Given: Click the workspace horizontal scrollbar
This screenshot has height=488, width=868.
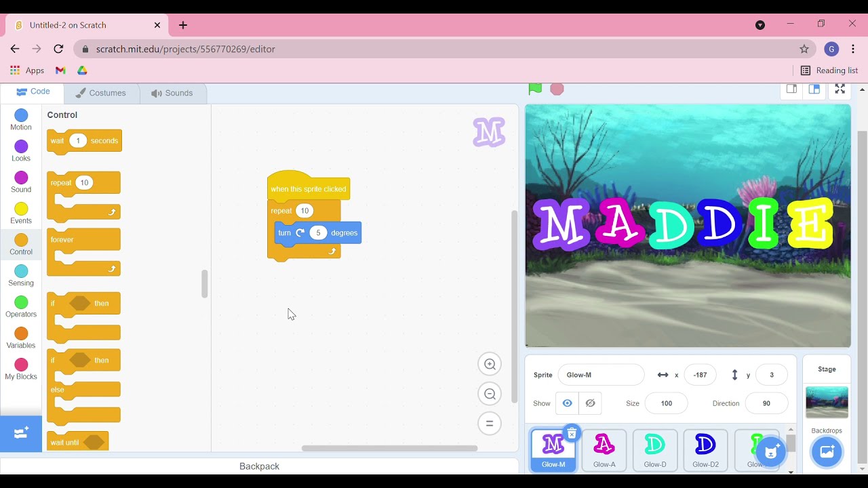Looking at the screenshot, I should click(x=389, y=448).
